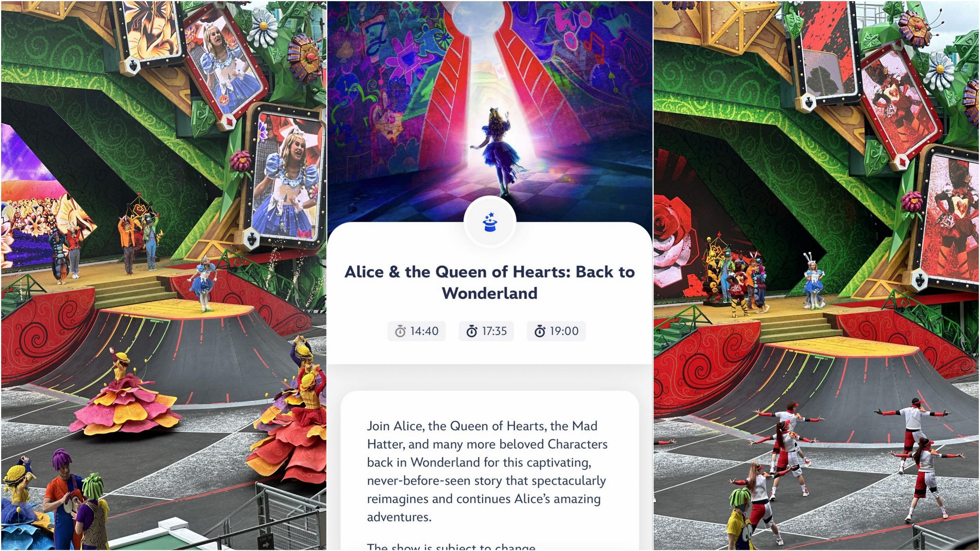Click the stopwatch icon beside 17:35
The height and width of the screenshot is (551, 980).
472,331
